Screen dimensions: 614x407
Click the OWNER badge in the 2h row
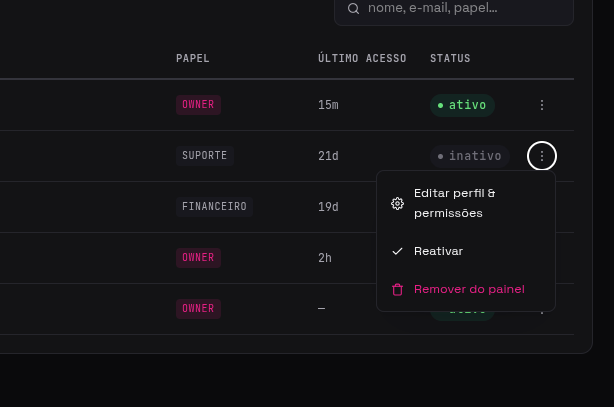click(198, 257)
